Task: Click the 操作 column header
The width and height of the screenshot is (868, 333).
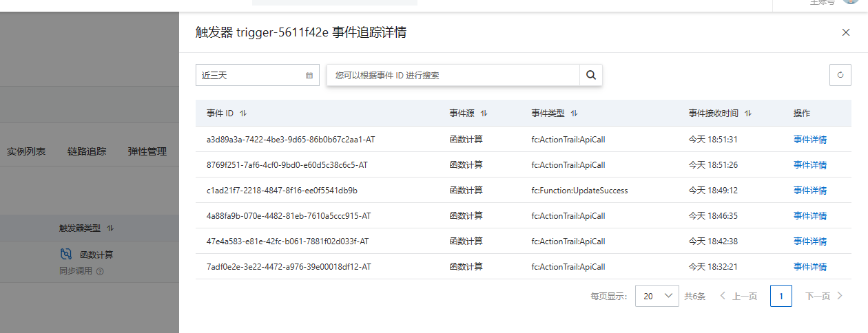Action: click(x=802, y=114)
